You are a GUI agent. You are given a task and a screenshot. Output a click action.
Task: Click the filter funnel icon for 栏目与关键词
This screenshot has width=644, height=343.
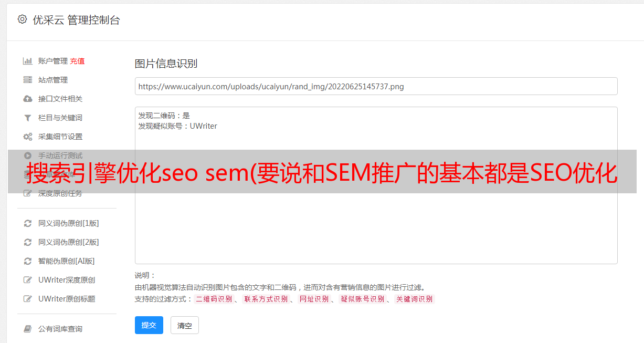click(x=28, y=118)
